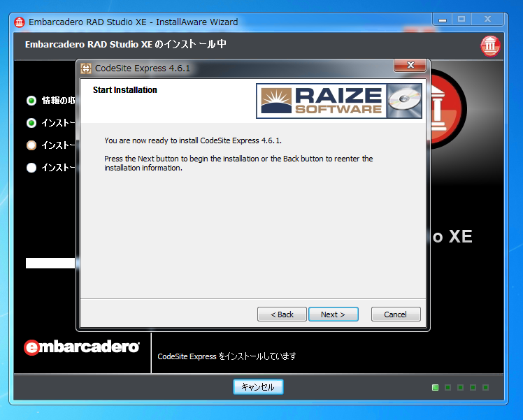523x420 pixels.
Task: Close the Embarcadero RAD Studio XE wizard
Action: (487, 20)
